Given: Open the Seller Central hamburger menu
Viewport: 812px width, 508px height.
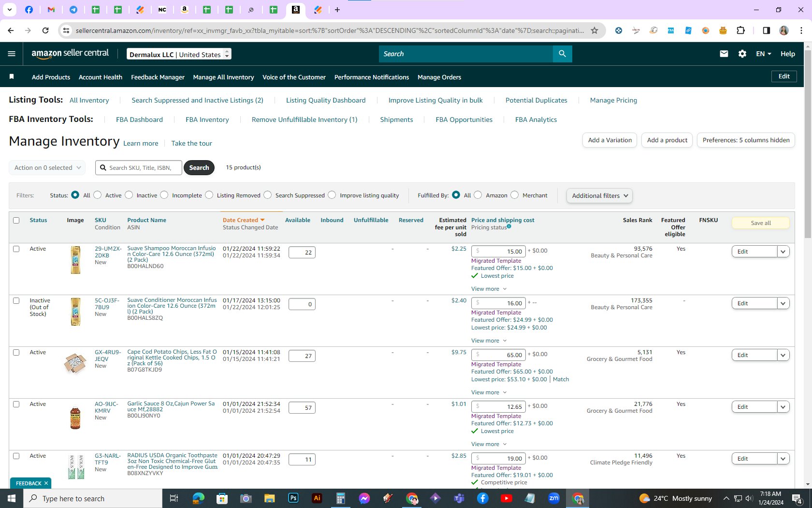Looking at the screenshot, I should click(12, 54).
